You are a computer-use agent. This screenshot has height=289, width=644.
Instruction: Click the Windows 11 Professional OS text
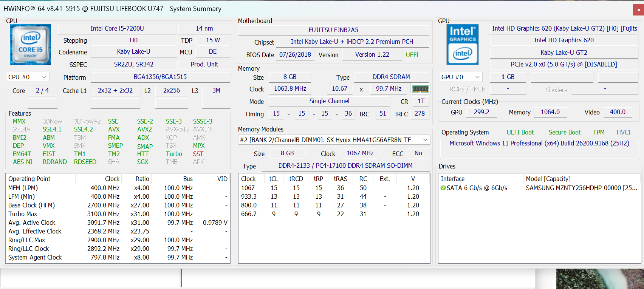(x=539, y=144)
